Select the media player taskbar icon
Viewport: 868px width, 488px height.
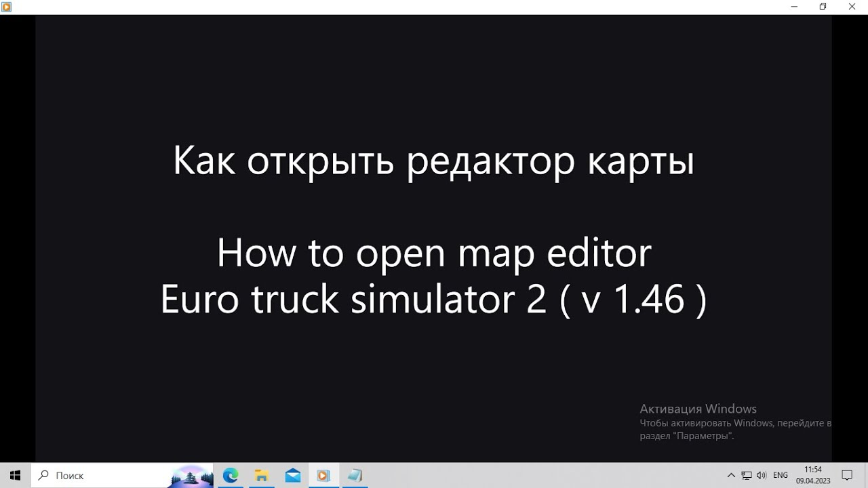point(324,475)
